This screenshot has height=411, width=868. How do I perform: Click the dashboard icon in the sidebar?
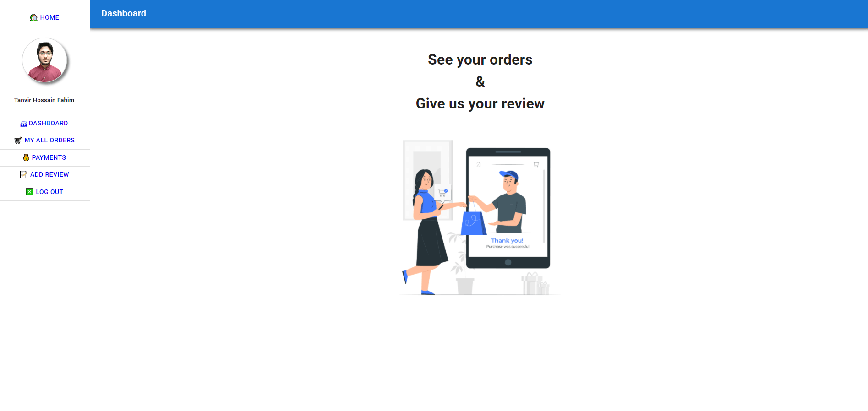click(23, 124)
